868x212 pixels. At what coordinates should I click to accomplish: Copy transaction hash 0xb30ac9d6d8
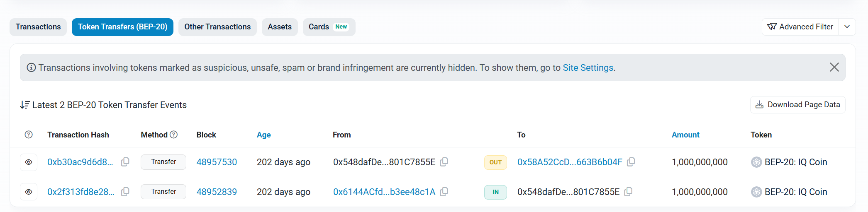125,162
